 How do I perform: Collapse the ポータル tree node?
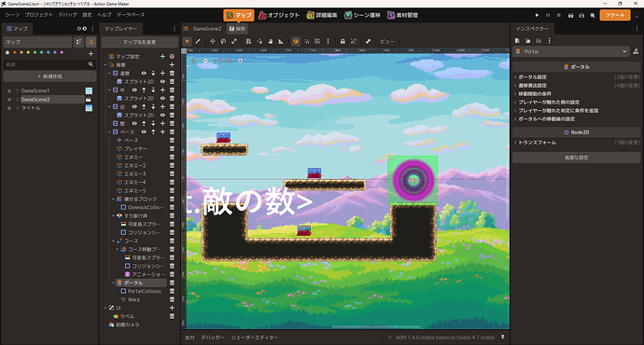[x=114, y=283]
